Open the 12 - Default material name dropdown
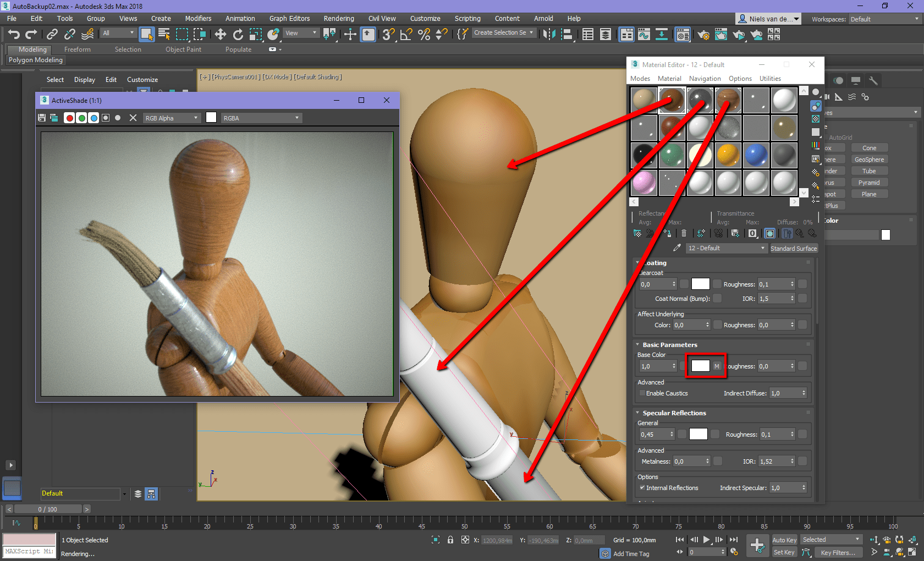 [726, 248]
